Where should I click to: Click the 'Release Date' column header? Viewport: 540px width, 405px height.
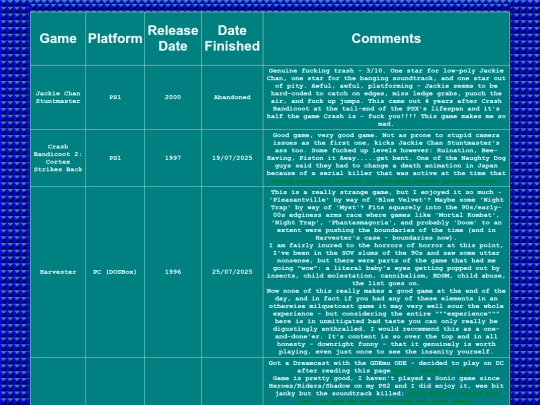(x=173, y=39)
